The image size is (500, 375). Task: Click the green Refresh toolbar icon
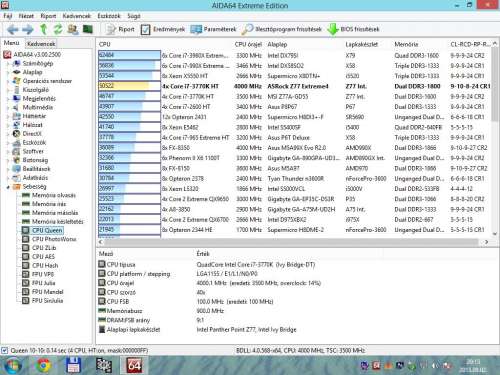point(58,29)
